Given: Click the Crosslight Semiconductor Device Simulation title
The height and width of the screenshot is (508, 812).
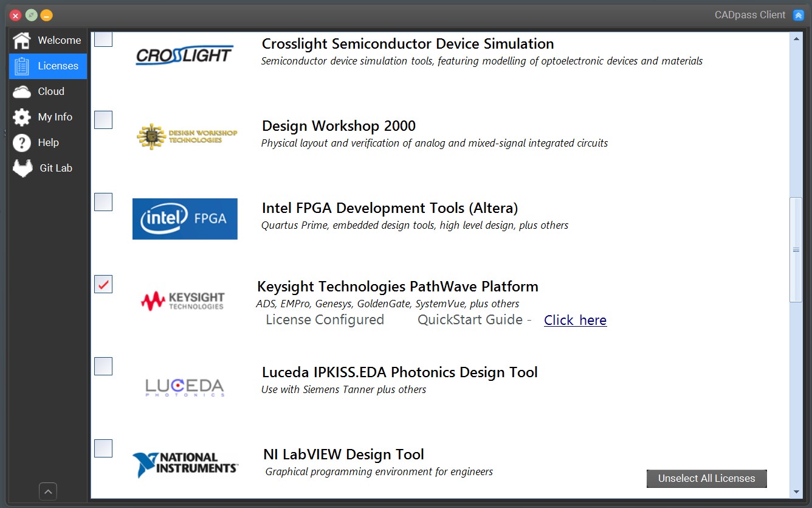Looking at the screenshot, I should click(x=408, y=44).
